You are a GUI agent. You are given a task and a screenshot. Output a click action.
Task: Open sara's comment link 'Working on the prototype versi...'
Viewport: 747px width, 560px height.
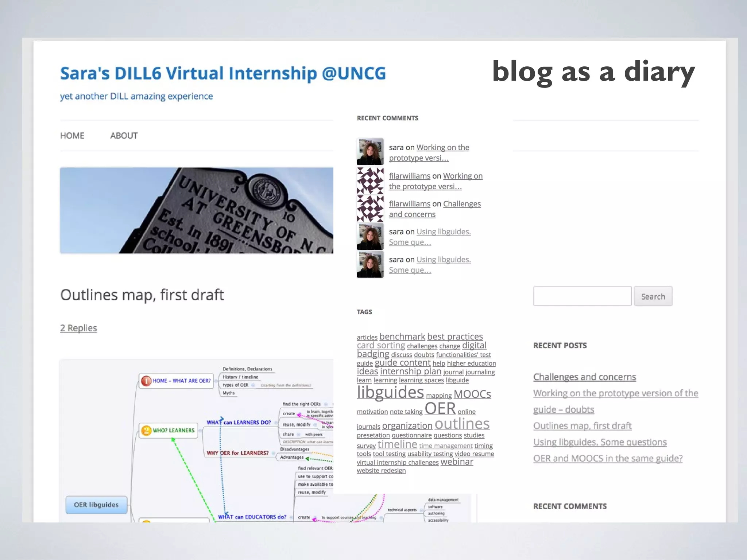(x=429, y=152)
